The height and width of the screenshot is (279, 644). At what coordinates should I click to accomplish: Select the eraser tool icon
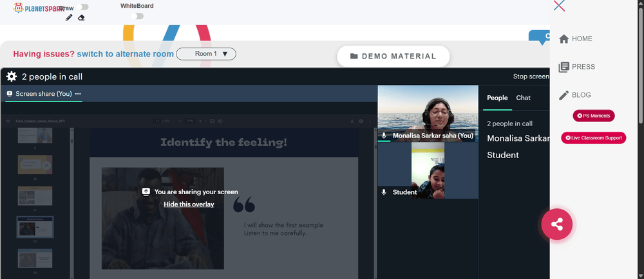81,17
